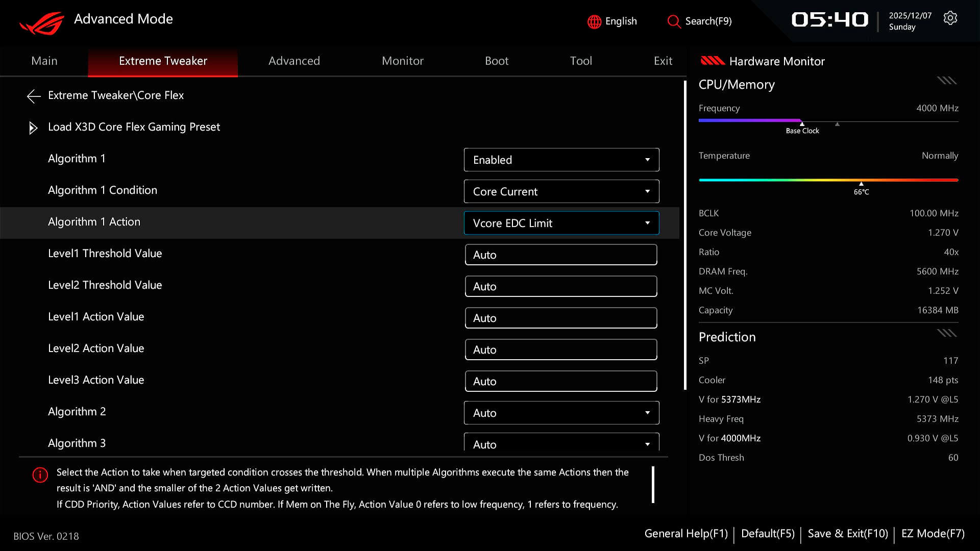Click the stripe icon next to CPU/Memory

pos(947,81)
